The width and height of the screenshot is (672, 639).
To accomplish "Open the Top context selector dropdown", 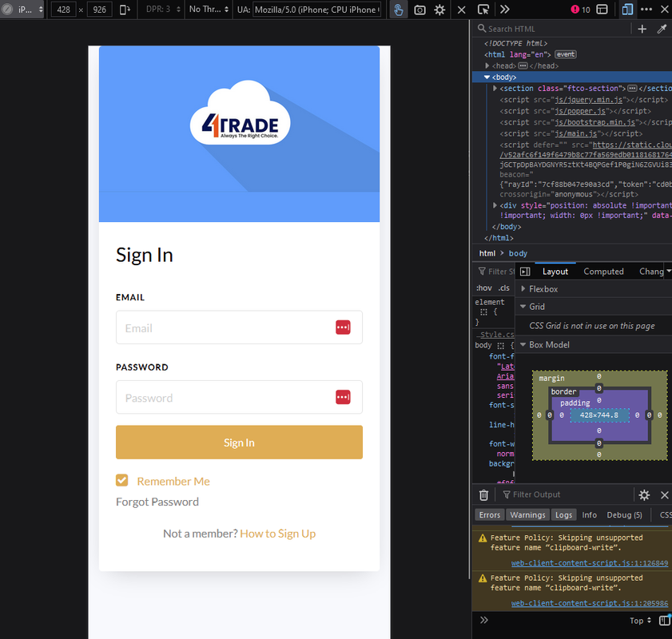I will [640, 621].
